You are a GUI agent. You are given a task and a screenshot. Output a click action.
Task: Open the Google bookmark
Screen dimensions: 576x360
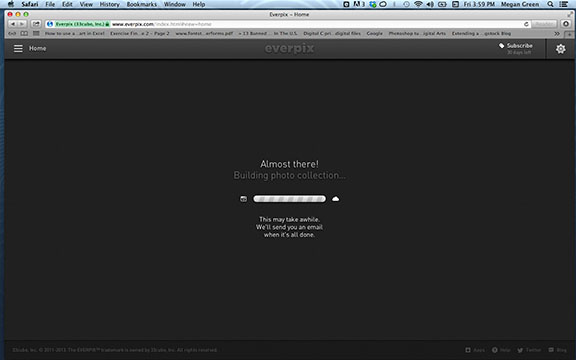pos(374,33)
